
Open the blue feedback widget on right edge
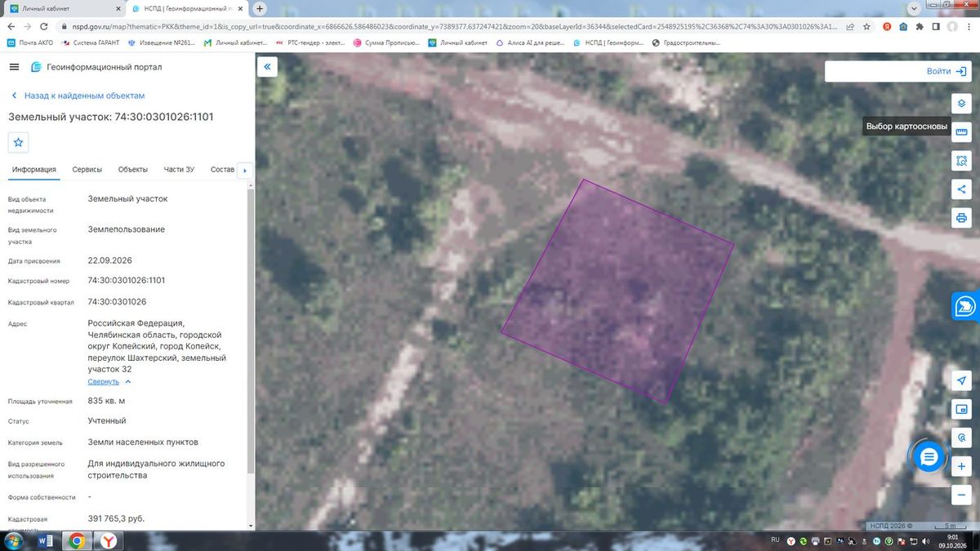click(x=966, y=305)
